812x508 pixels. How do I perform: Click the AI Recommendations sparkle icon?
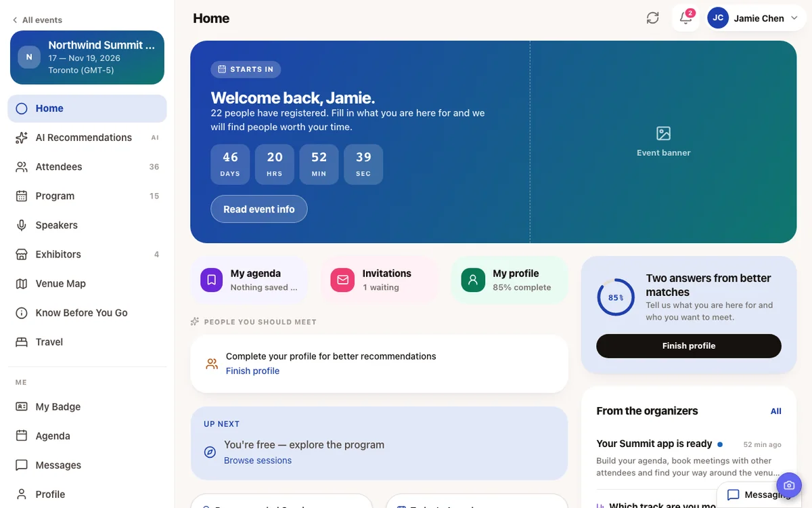pyautogui.click(x=22, y=137)
